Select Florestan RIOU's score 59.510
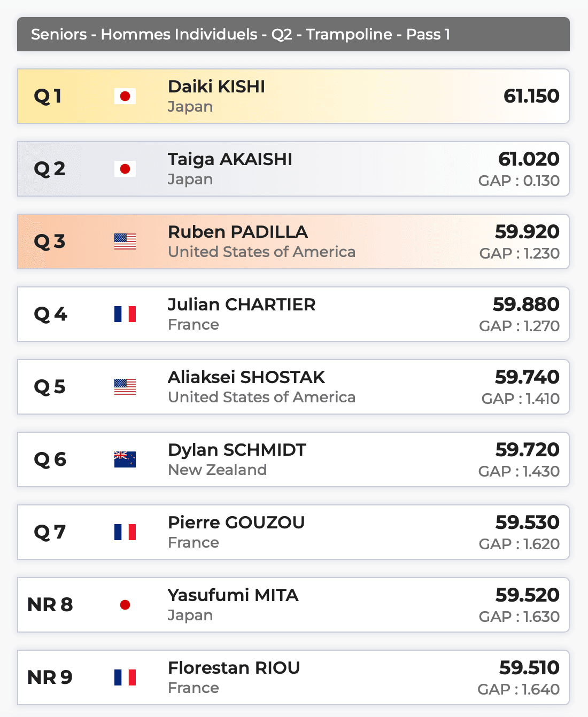588x717 pixels. [529, 668]
